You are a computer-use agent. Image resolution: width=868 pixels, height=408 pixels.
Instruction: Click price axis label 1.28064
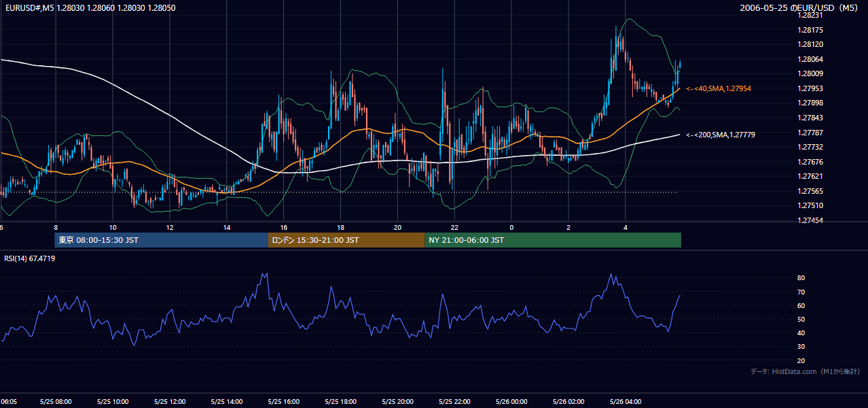[x=810, y=59]
